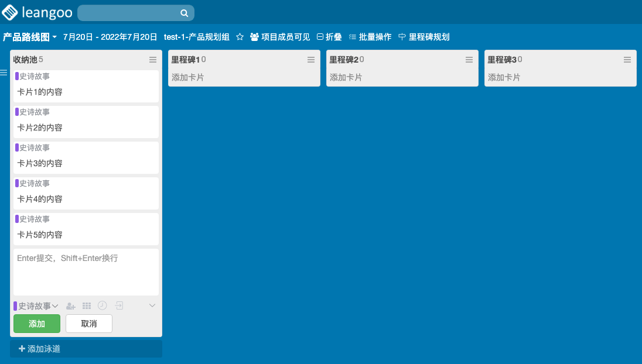Open the 里程碑2 list menu icon

[x=469, y=60]
